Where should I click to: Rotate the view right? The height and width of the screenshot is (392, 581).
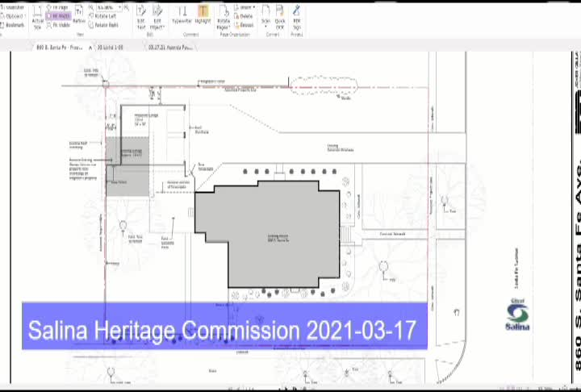pos(103,25)
